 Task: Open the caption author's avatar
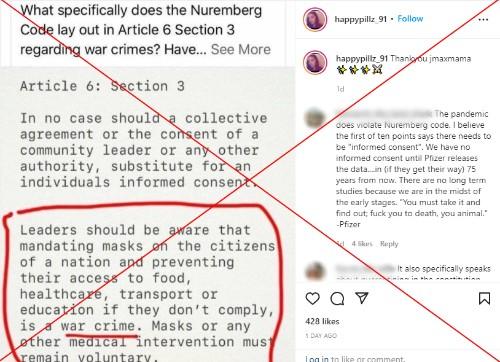(x=315, y=62)
